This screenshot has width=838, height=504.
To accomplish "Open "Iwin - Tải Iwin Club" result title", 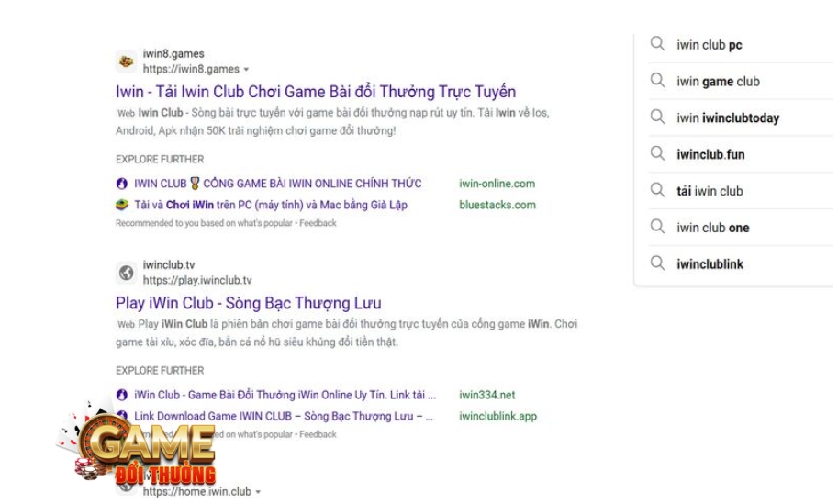I will point(316,92).
